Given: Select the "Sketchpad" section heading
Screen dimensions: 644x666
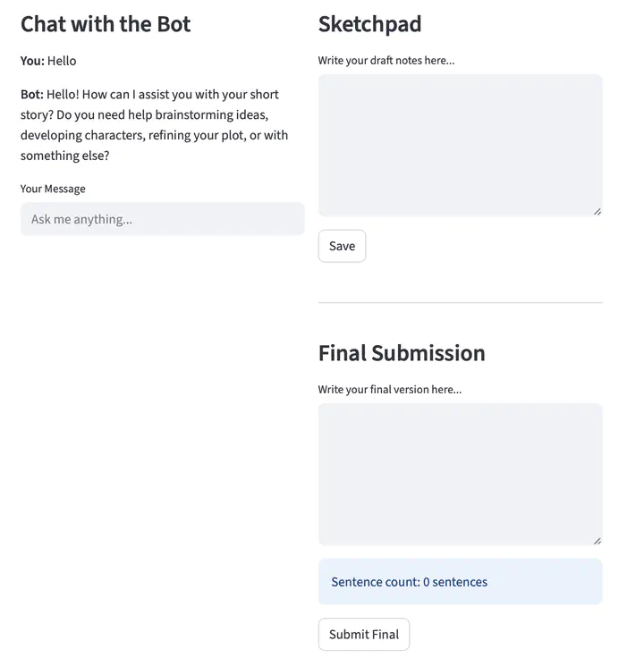Looking at the screenshot, I should [369, 24].
